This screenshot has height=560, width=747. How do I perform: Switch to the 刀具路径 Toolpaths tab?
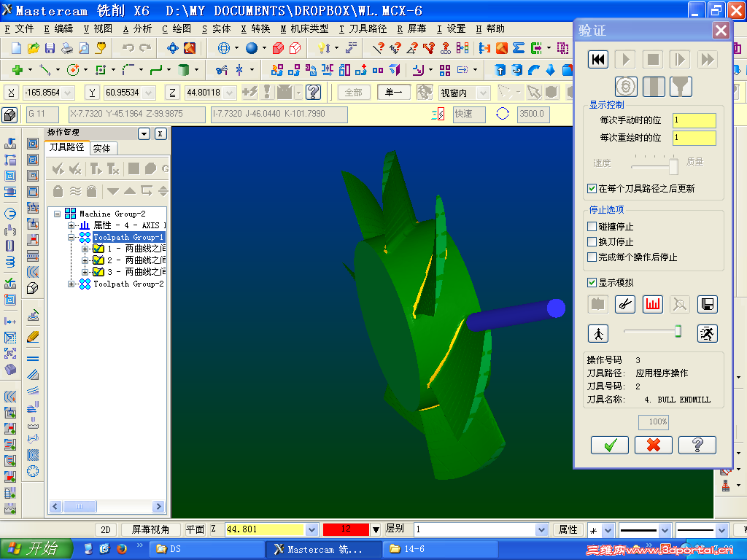[66, 147]
